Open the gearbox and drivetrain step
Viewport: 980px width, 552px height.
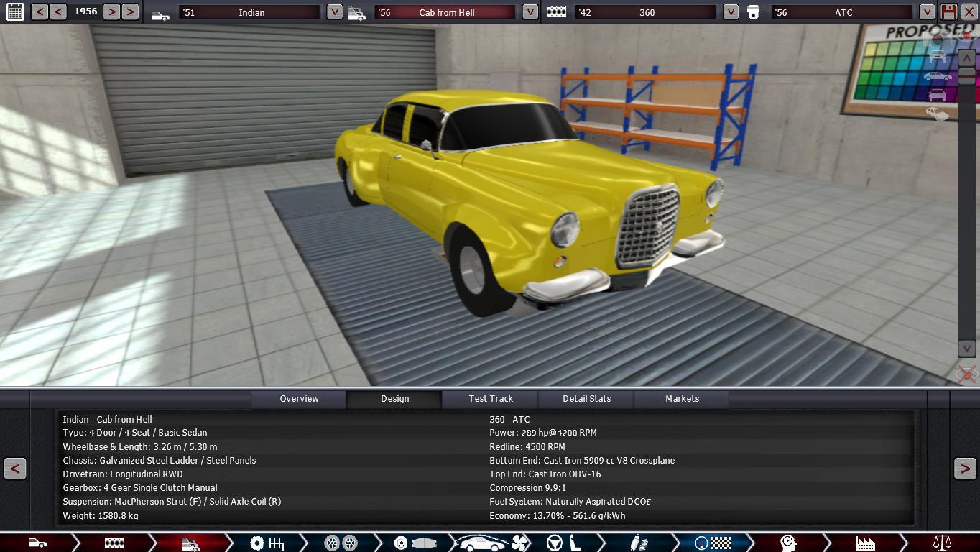[267, 543]
